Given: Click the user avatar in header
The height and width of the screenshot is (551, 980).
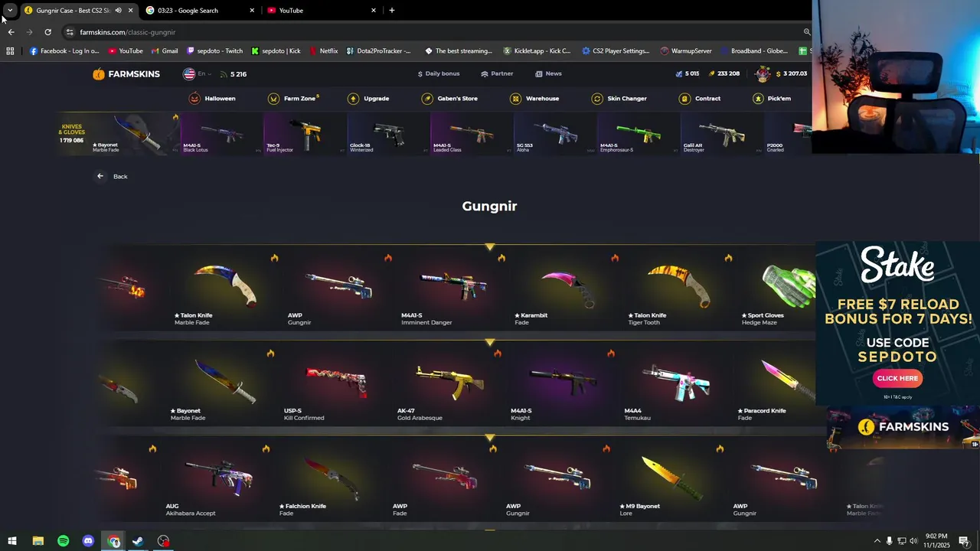Looking at the screenshot, I should click(x=763, y=74).
